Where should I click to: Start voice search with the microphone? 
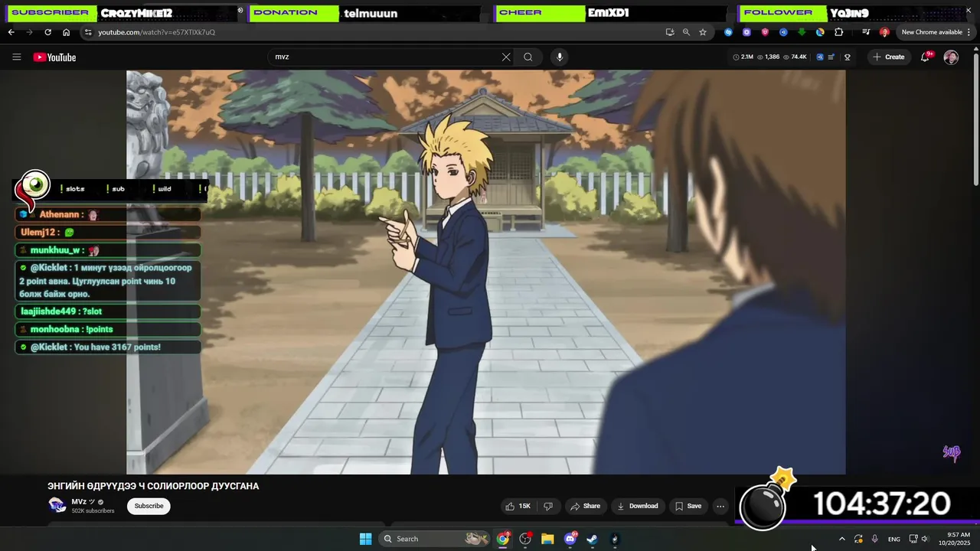tap(560, 57)
